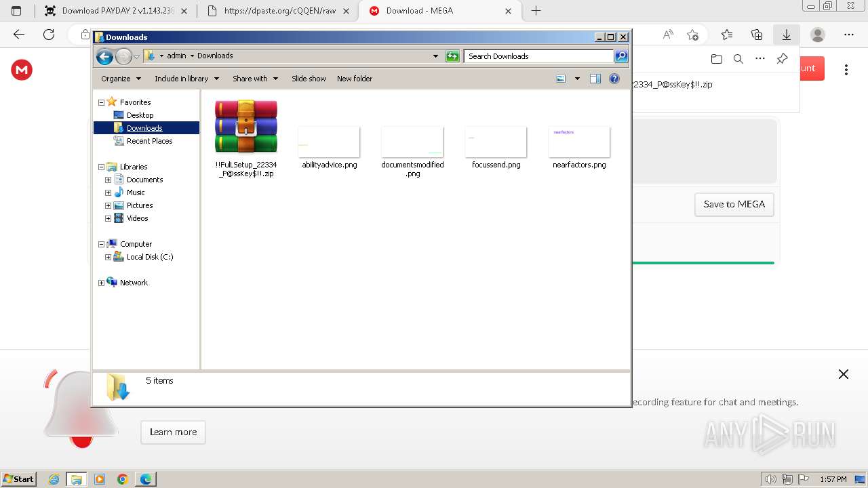Image resolution: width=868 pixels, height=488 pixels.
Task: Select the nearfactors.png thumbnail
Action: coord(579,147)
